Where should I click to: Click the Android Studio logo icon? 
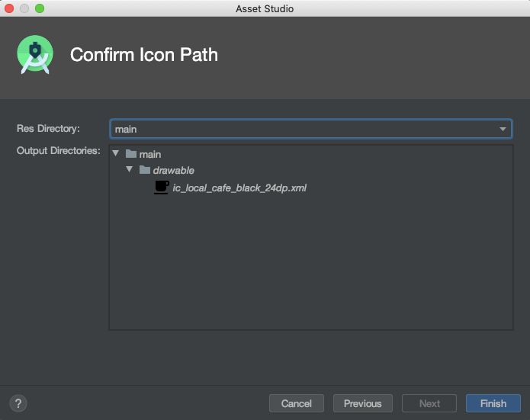click(35, 54)
